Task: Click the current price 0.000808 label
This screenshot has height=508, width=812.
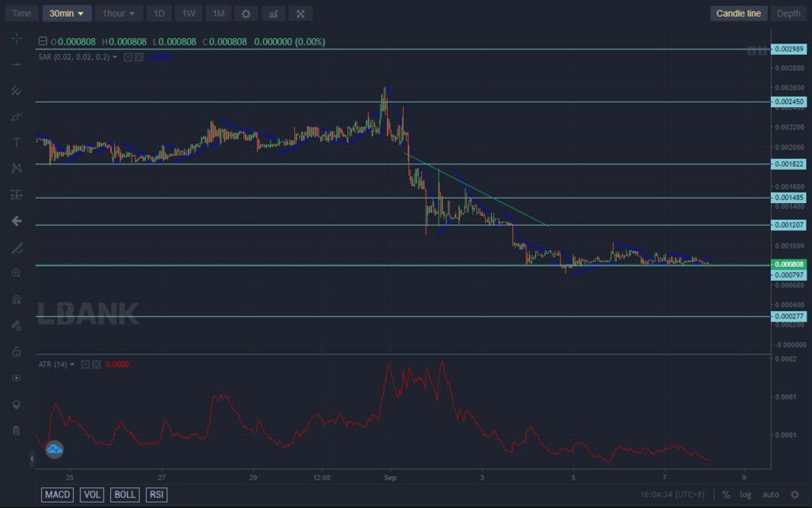Action: [789, 264]
